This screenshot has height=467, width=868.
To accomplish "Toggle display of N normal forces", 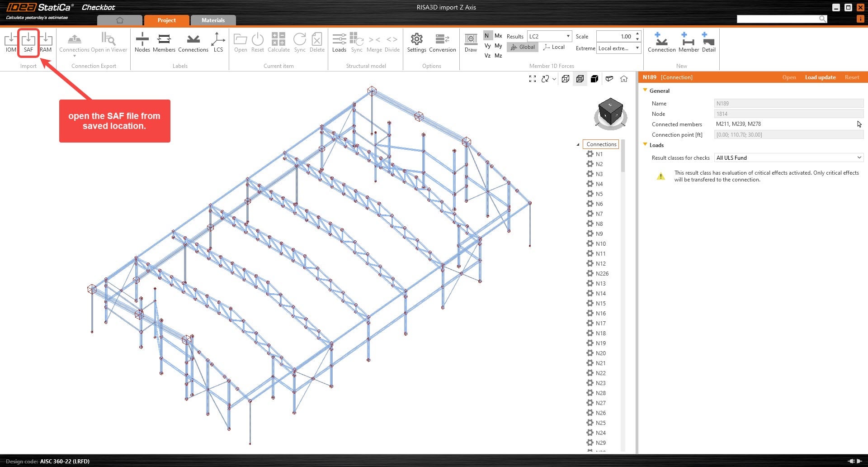I will point(487,35).
